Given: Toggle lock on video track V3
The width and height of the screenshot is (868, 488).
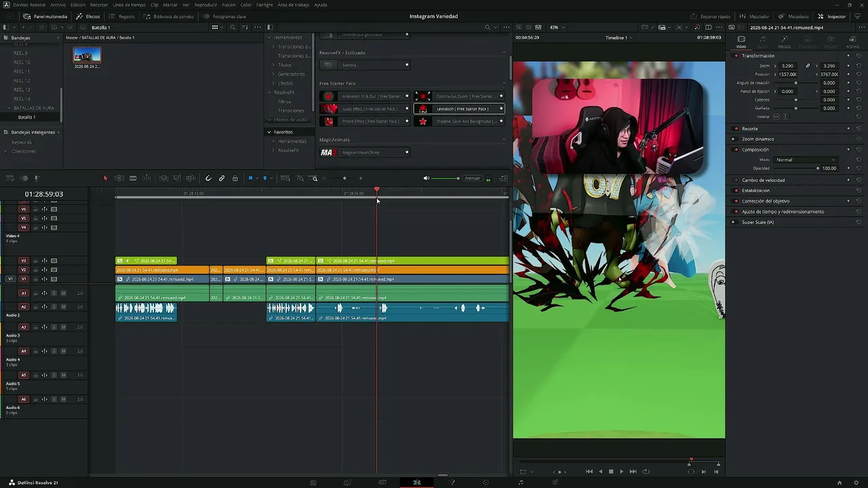Looking at the screenshot, I should [35, 261].
